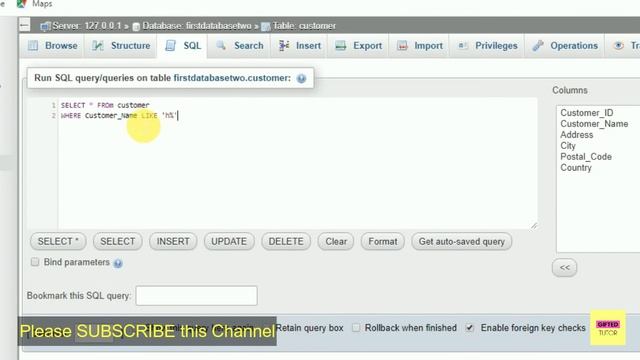The height and width of the screenshot is (360, 640).
Task: Select Customer_ID in Columns list
Action: [x=586, y=113]
